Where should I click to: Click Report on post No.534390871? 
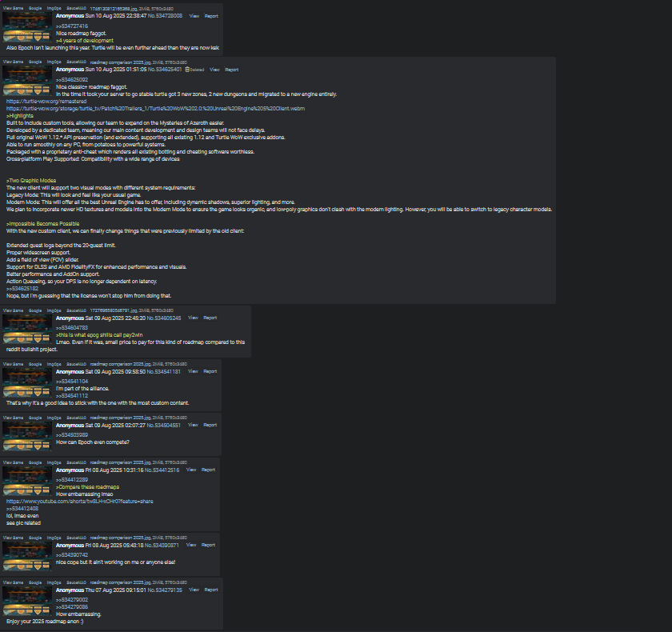pyautogui.click(x=209, y=546)
